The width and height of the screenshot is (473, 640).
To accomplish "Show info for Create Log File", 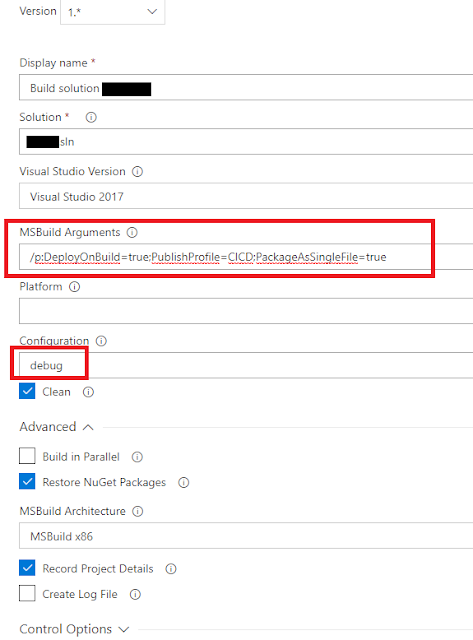I will click(135, 595).
